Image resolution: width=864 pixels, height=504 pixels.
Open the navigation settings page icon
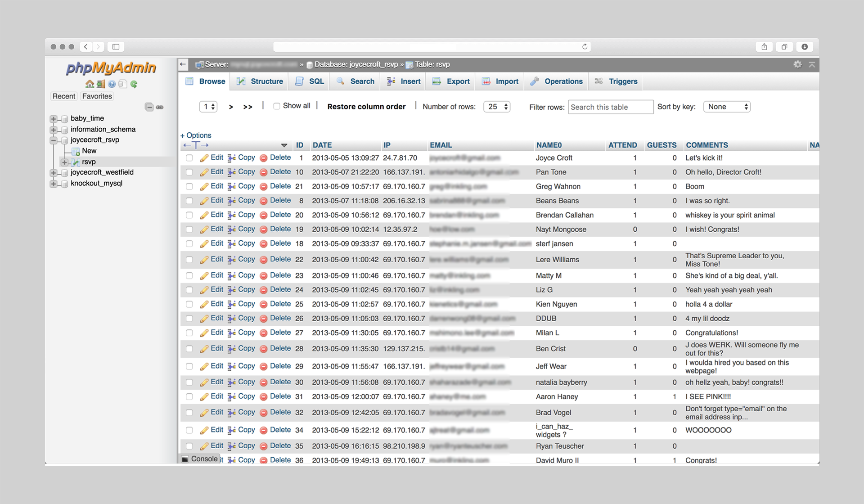(x=122, y=84)
